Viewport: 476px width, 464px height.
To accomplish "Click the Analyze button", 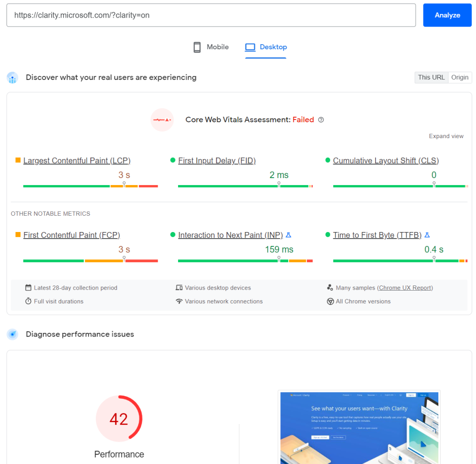I will tap(447, 15).
